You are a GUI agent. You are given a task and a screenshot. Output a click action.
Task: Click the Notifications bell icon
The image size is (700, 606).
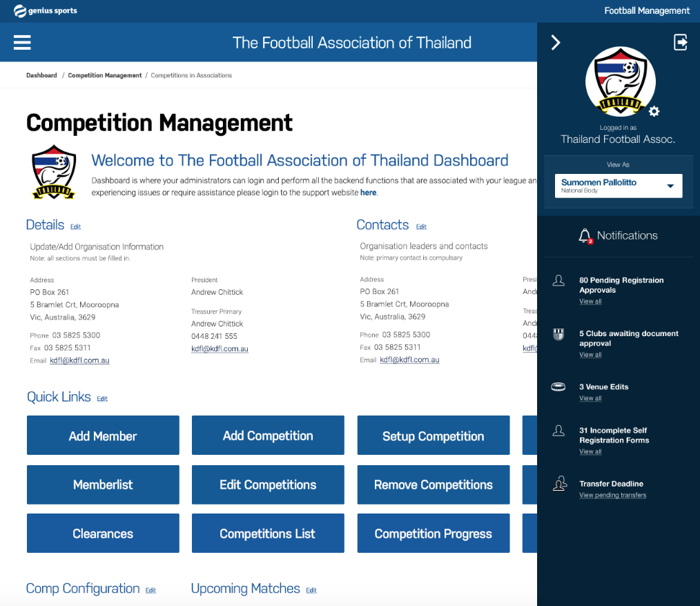tap(585, 235)
